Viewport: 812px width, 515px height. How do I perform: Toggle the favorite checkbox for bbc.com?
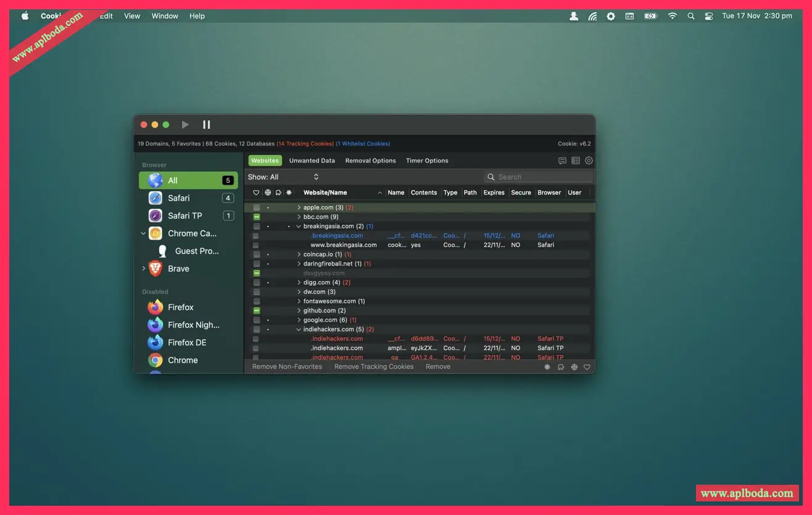pos(257,217)
